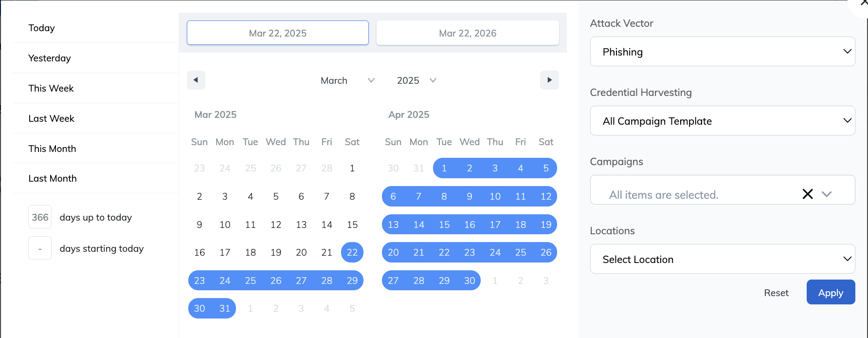Select April 30 in the calendar
Screen dimensions: 868x338
(470, 281)
